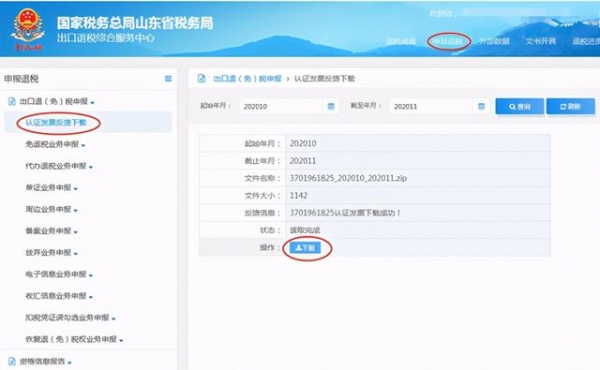Click the blue refresh (刷新) button
Screen dimensions: 600x370
[x=571, y=106]
